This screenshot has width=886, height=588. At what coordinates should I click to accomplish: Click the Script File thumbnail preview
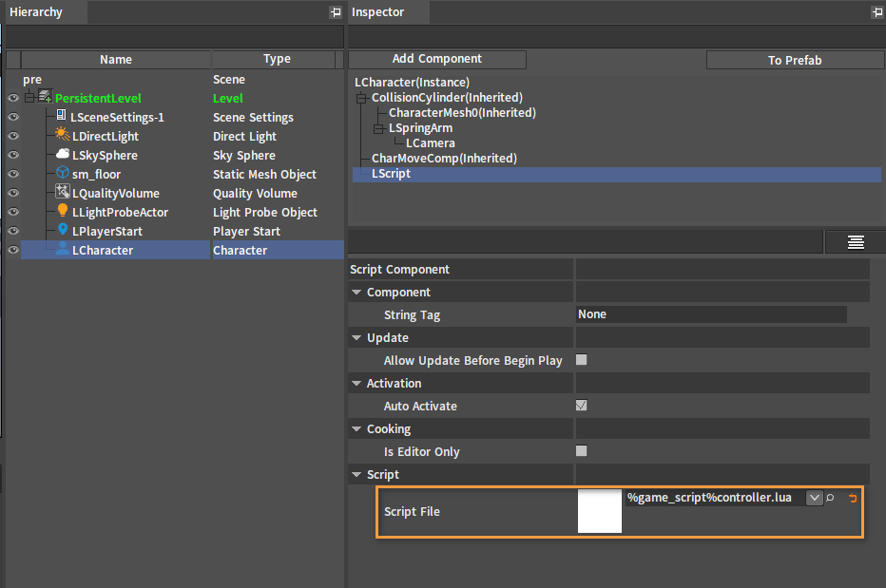point(600,511)
